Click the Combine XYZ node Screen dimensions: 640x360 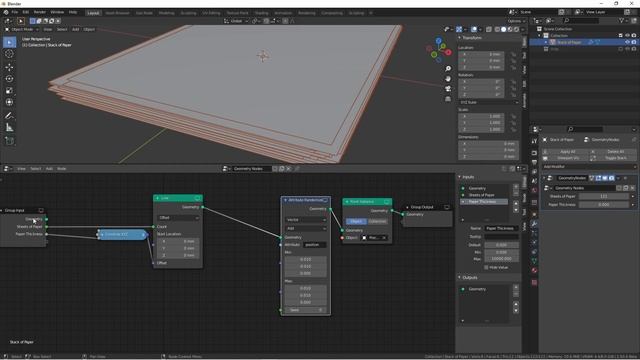122,234
